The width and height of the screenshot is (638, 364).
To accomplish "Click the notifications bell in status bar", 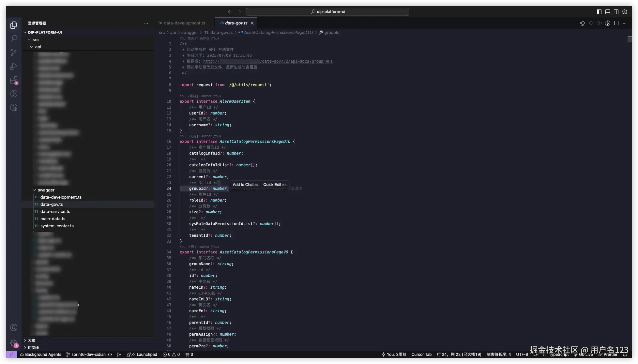I will tap(625, 355).
